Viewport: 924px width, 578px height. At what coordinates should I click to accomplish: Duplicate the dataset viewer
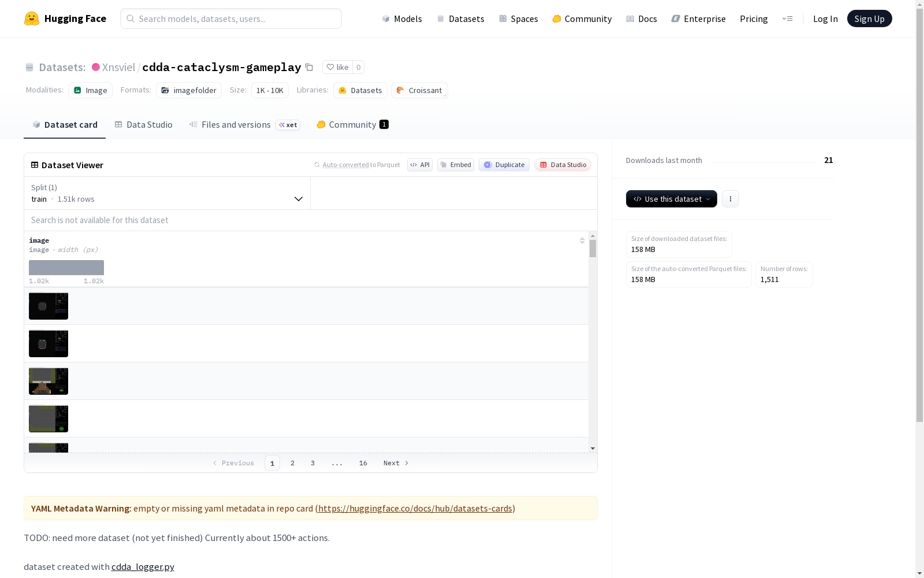click(504, 165)
